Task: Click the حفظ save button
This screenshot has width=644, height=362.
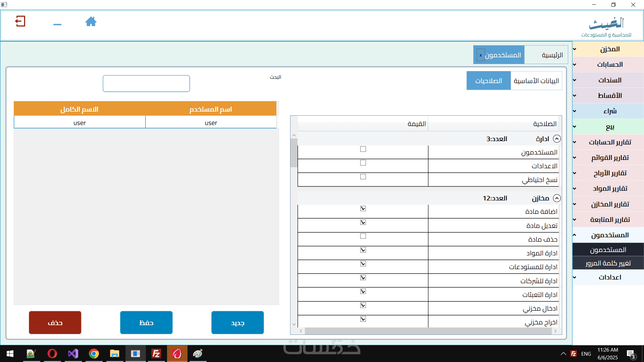Action: click(x=146, y=322)
